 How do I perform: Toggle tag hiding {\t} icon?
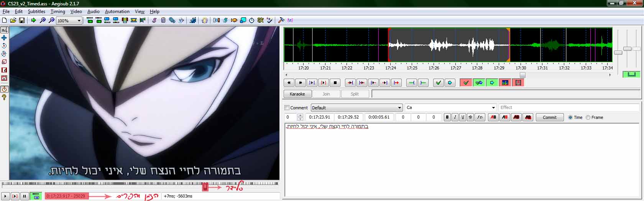(x=290, y=20)
